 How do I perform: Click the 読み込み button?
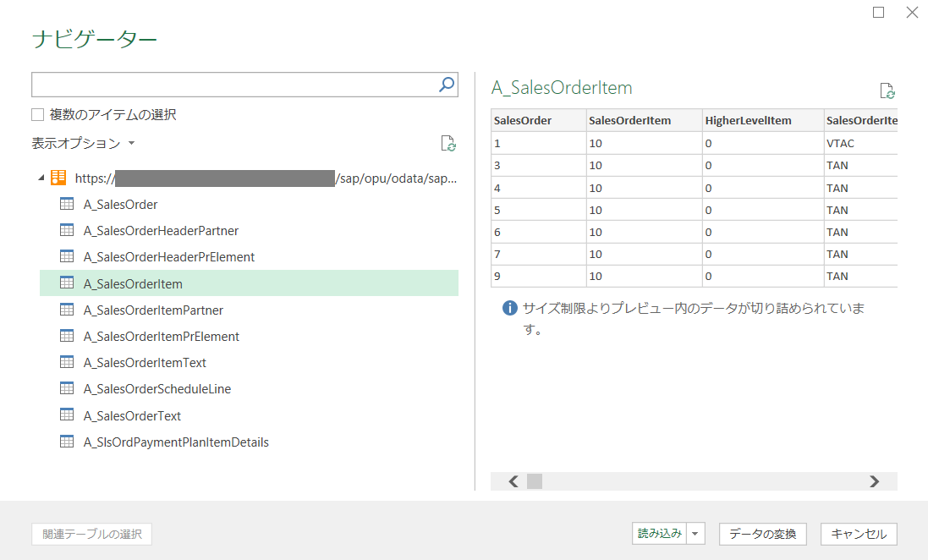[x=659, y=534]
